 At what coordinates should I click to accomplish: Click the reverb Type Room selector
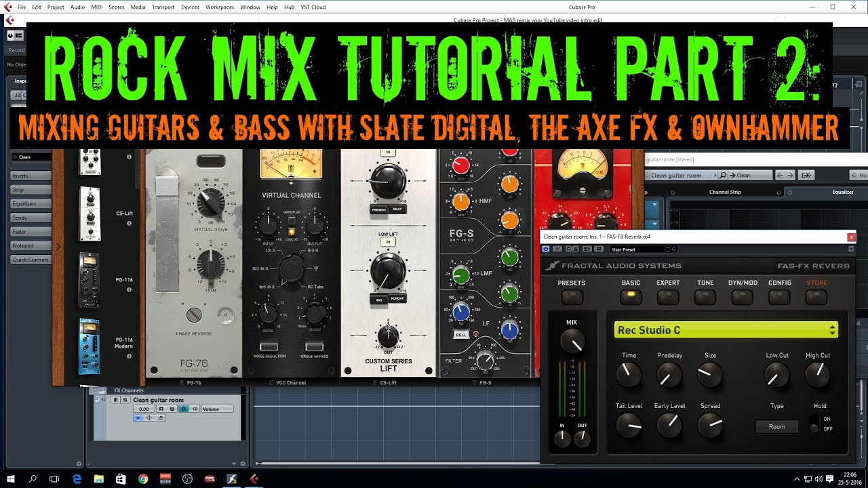pos(777,426)
